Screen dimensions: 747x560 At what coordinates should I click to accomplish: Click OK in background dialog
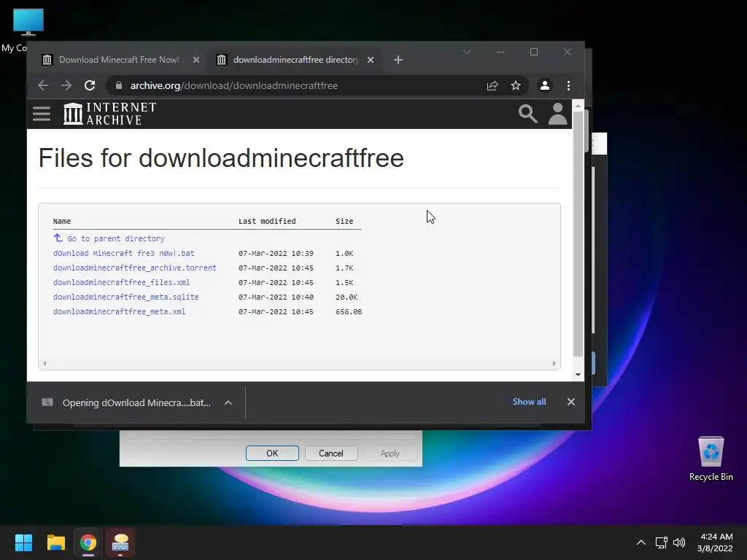(x=272, y=454)
